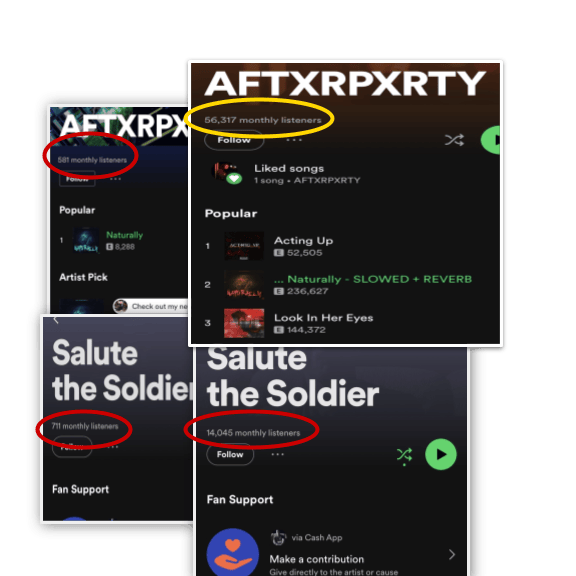The width and height of the screenshot is (576, 576).
Task: Toggle shuffle on Salute the Soldier page
Action: pyautogui.click(x=404, y=456)
